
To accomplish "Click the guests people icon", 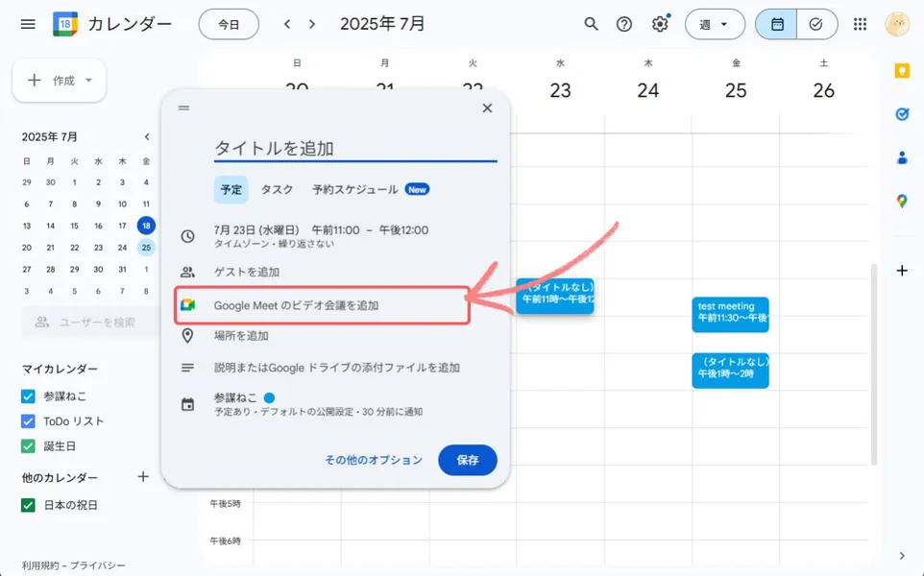I will (187, 272).
